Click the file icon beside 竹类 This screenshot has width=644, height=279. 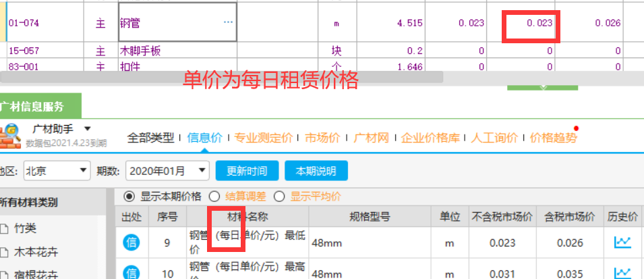[x=5, y=228]
